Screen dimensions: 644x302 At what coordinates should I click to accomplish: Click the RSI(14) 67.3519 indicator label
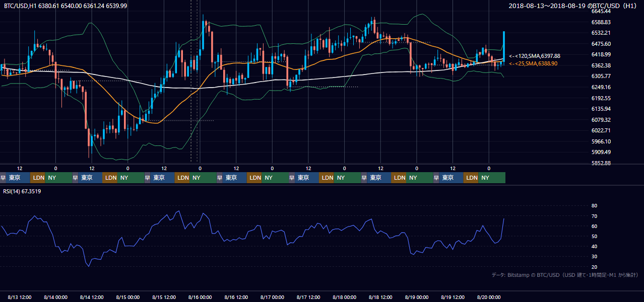22,191
